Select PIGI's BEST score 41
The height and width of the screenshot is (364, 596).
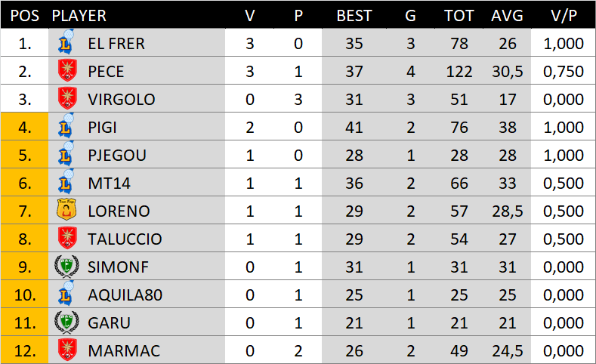(354, 127)
